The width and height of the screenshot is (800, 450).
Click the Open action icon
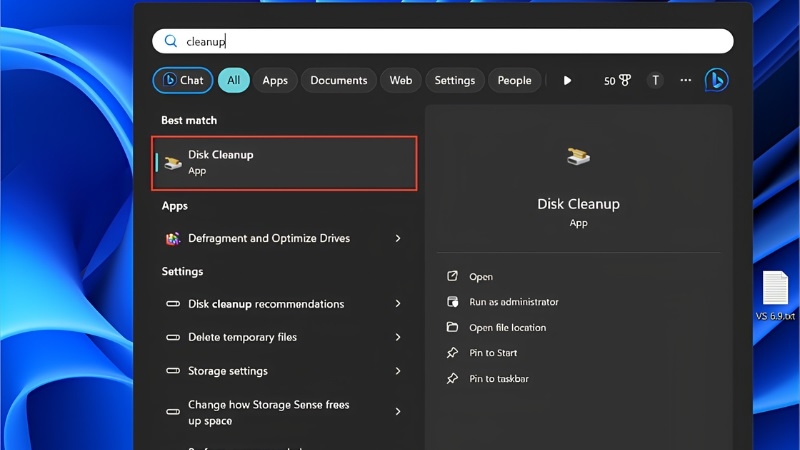click(452, 276)
